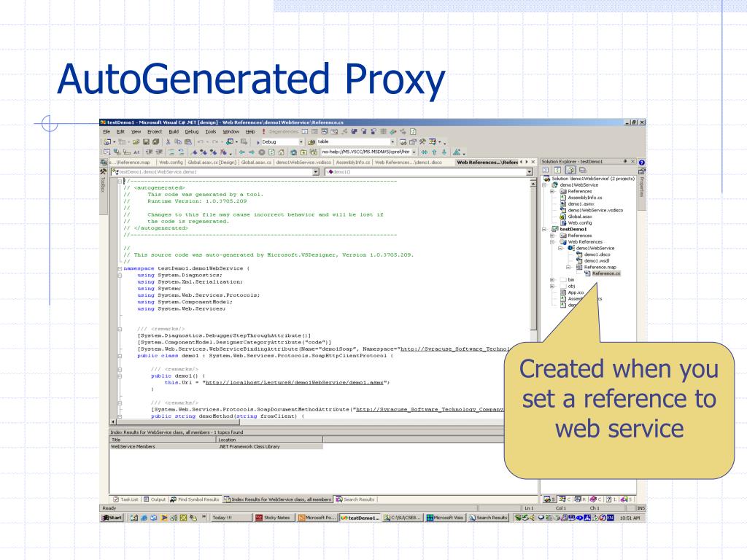Open the Find Symbol Results tab
747x560 pixels.
tap(195, 499)
